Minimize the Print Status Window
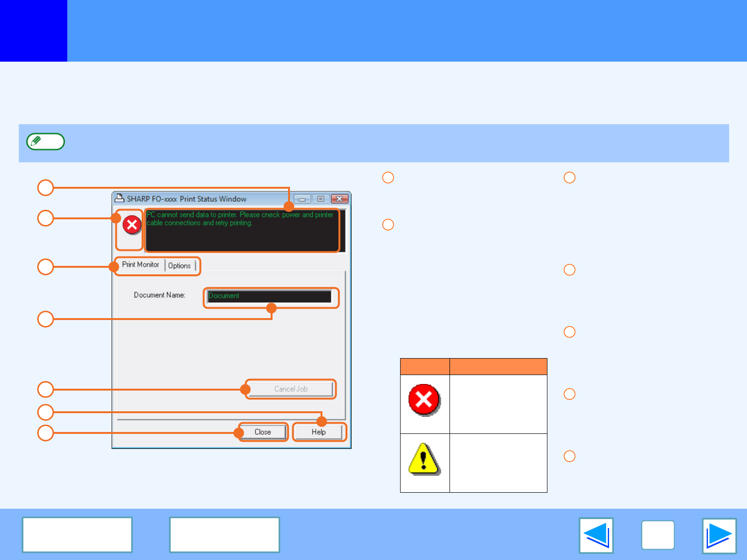 [x=302, y=199]
